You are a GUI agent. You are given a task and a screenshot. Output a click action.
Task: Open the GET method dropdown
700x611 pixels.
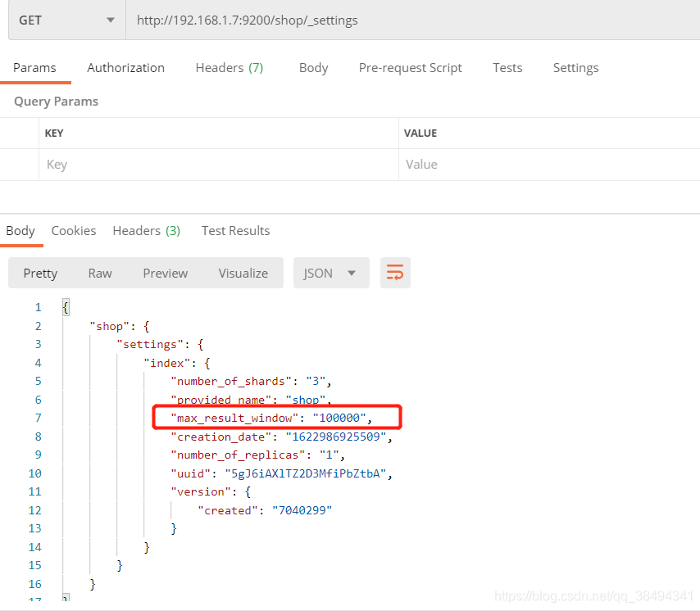coord(66,20)
